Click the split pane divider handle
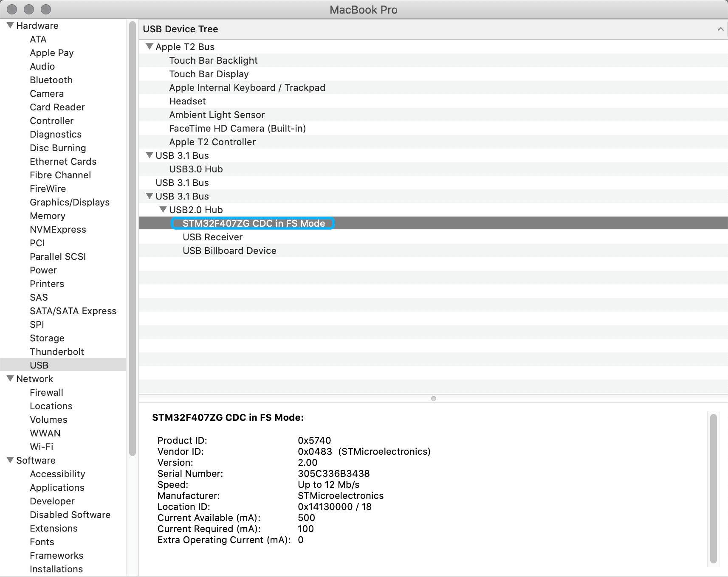Screen dimensions: 728x577 pos(434,399)
